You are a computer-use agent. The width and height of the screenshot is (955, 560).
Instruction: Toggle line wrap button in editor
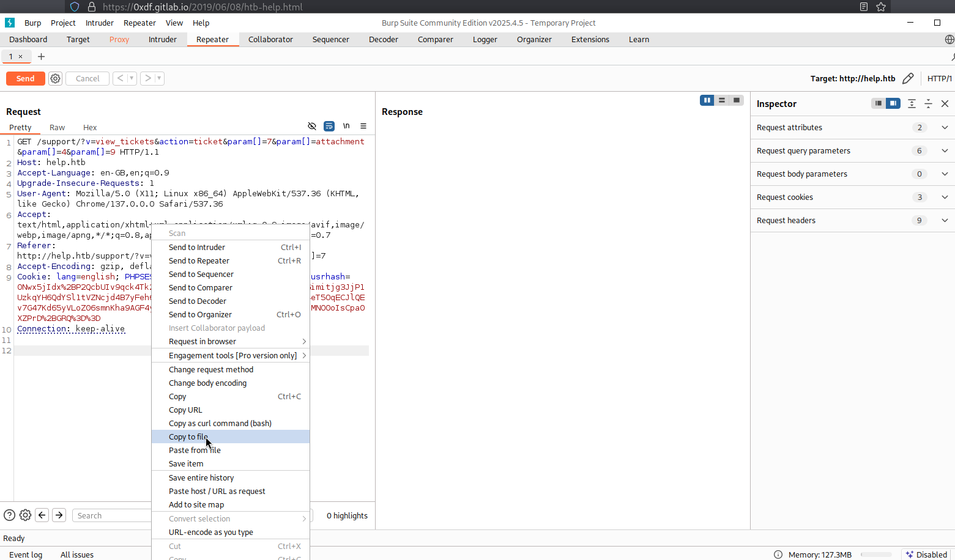tap(329, 126)
